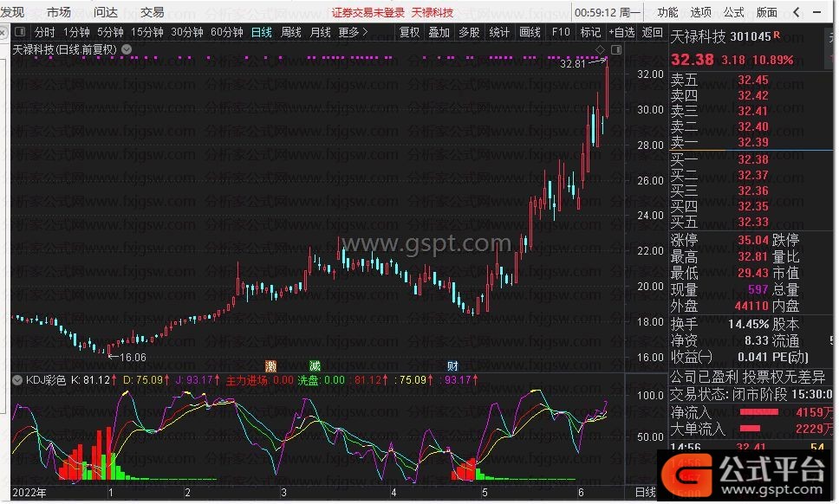The width and height of the screenshot is (839, 504).
Task: Add stock to watchlist with +自选
Action: [x=621, y=32]
